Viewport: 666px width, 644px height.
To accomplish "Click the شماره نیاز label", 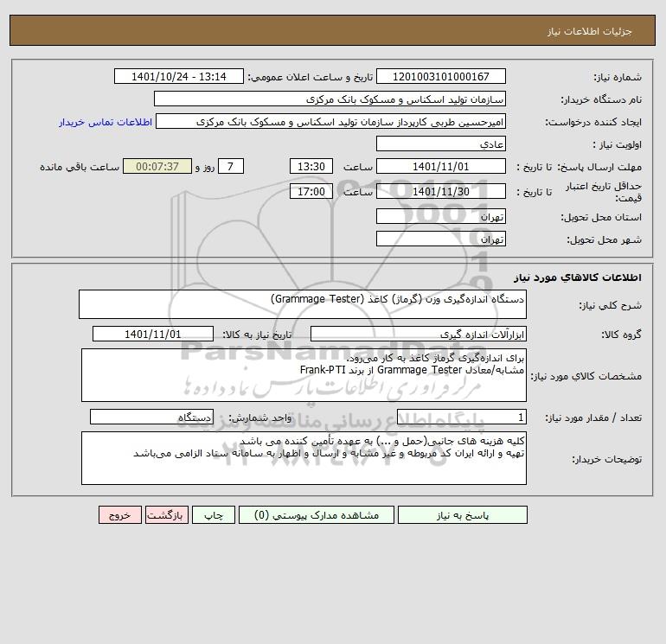I will (x=618, y=77).
